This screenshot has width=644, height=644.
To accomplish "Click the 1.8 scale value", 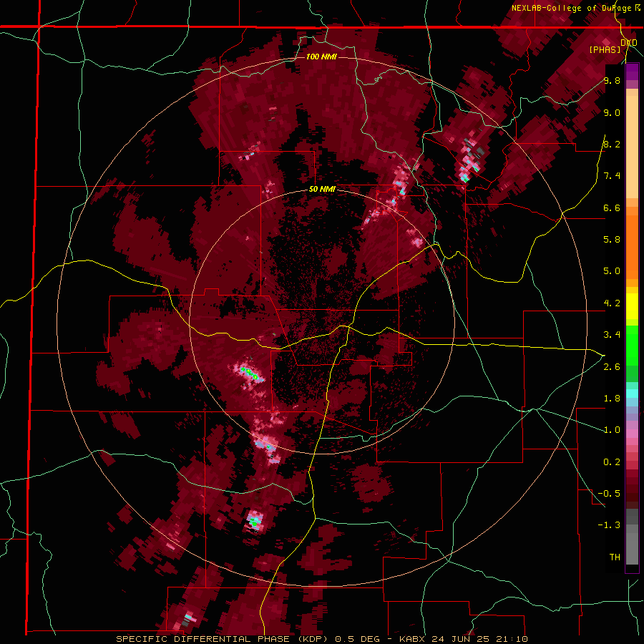I will (x=612, y=399).
